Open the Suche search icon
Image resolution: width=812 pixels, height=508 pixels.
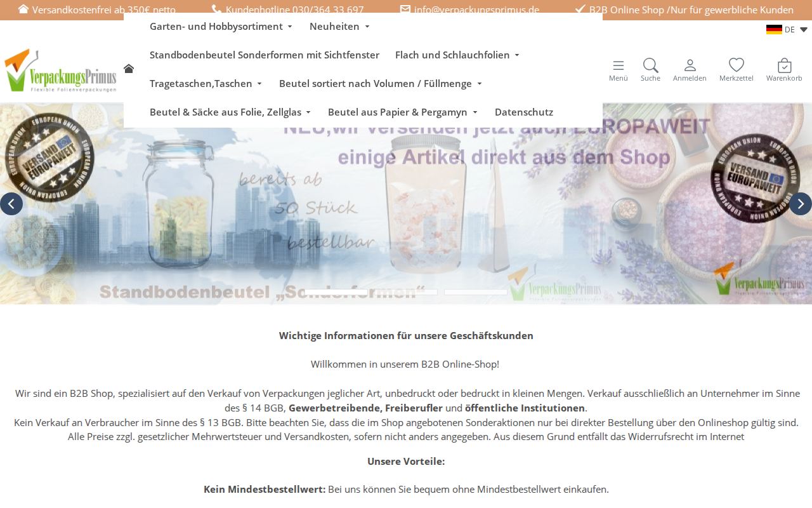point(650,65)
